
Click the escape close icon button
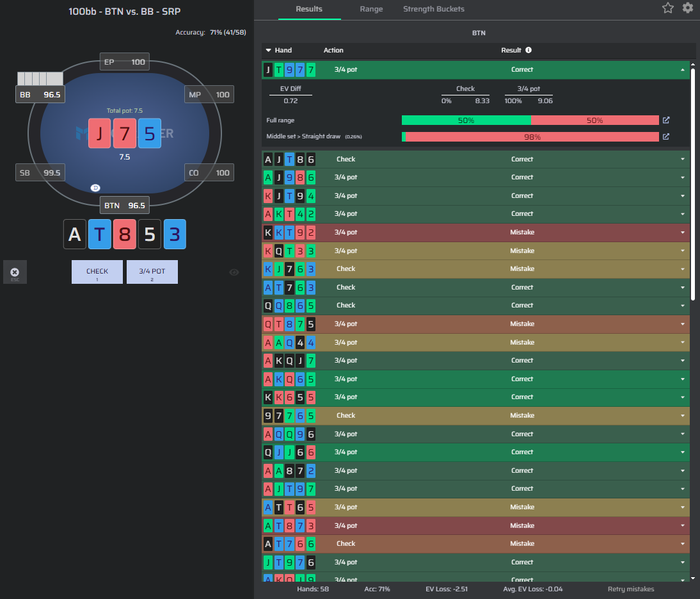point(15,272)
